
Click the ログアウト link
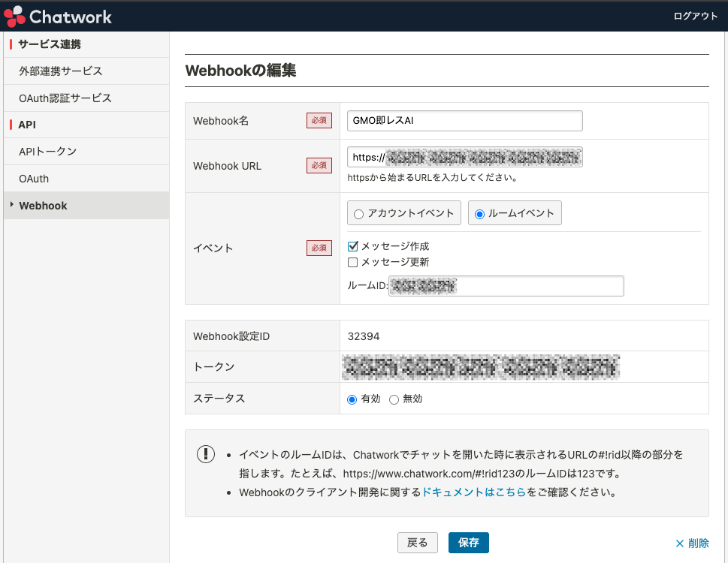(695, 17)
